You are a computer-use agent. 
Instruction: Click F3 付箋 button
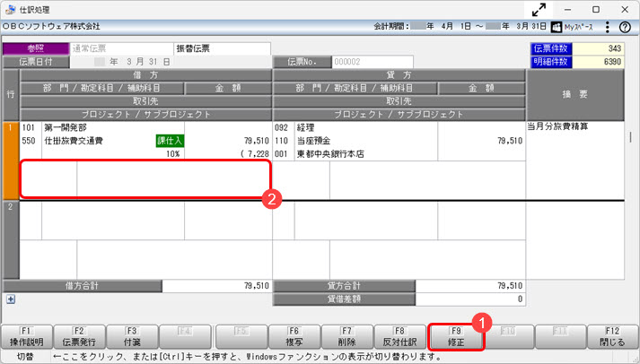point(132,337)
